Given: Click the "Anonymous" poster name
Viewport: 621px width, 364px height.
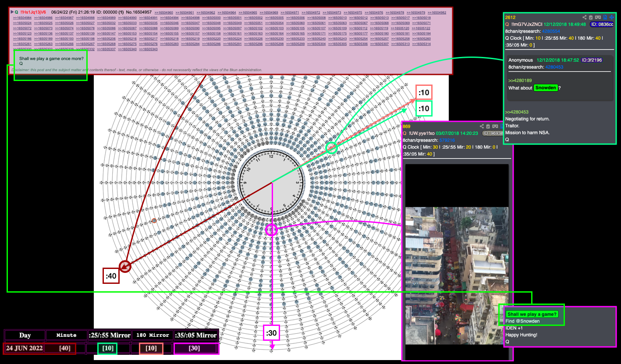Looking at the screenshot, I should coord(521,60).
